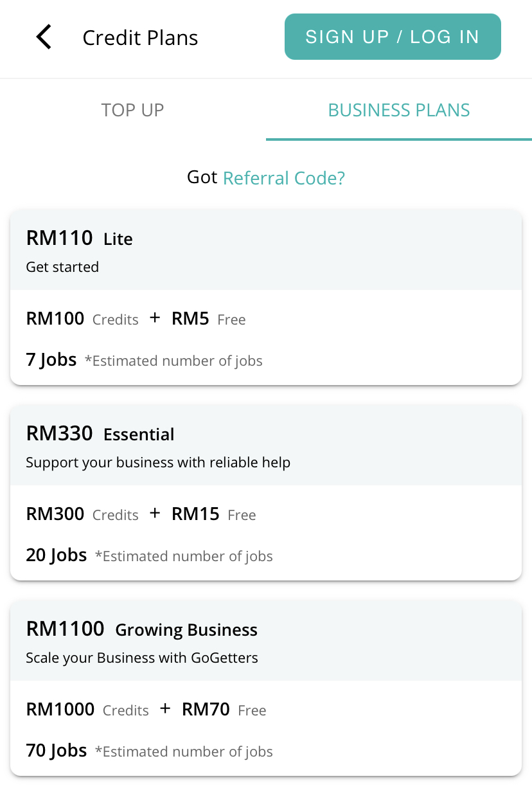Click the 70 Jobs estimate
This screenshot has height=790, width=532.
[57, 751]
